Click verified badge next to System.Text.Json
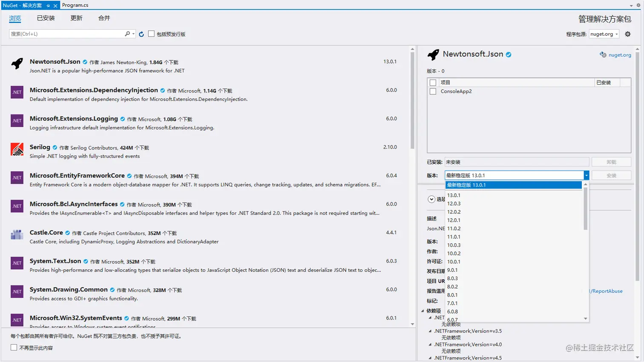Screen dimensions: 644x362 tap(86, 262)
